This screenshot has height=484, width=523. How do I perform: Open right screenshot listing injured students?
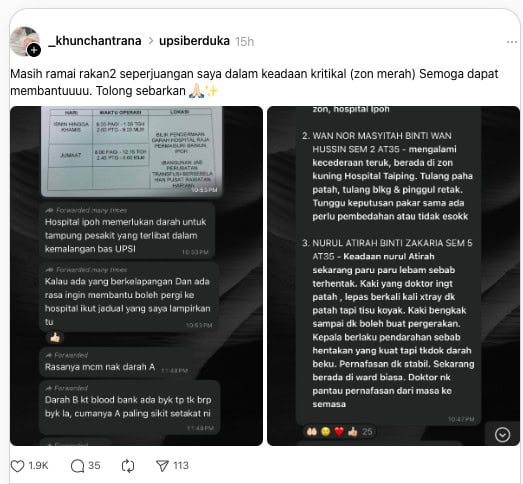coord(393,276)
